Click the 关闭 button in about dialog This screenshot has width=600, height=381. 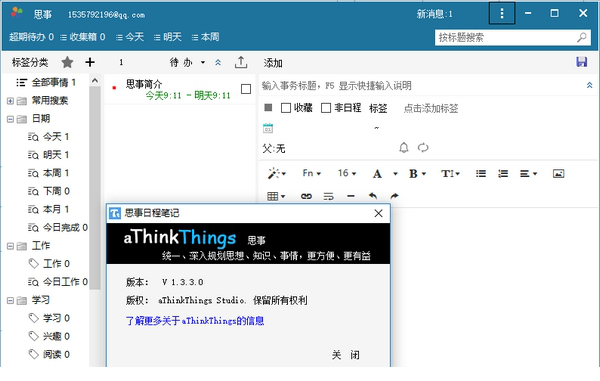[x=346, y=355]
